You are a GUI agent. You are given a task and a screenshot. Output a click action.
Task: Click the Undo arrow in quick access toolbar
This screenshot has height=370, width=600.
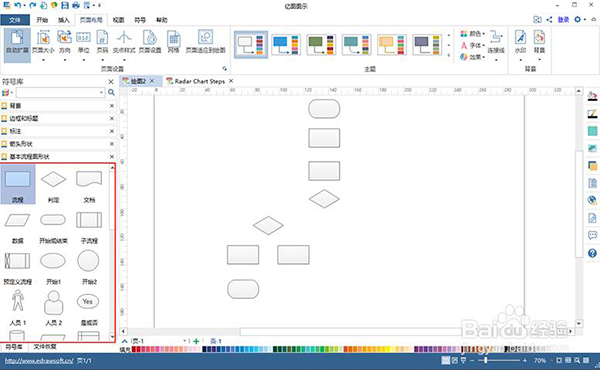pos(18,5)
